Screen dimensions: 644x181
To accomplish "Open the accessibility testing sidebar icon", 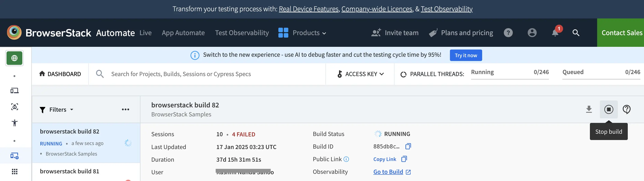I will (14, 123).
